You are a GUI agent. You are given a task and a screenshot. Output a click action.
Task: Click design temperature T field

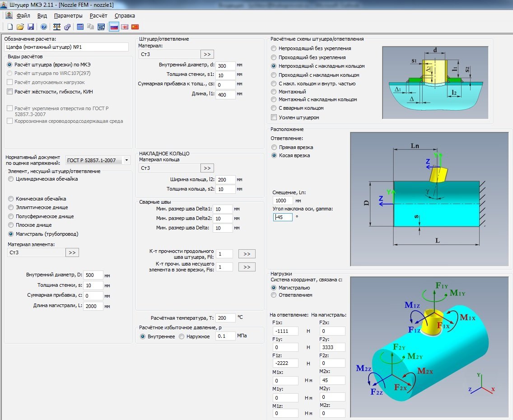(x=225, y=318)
